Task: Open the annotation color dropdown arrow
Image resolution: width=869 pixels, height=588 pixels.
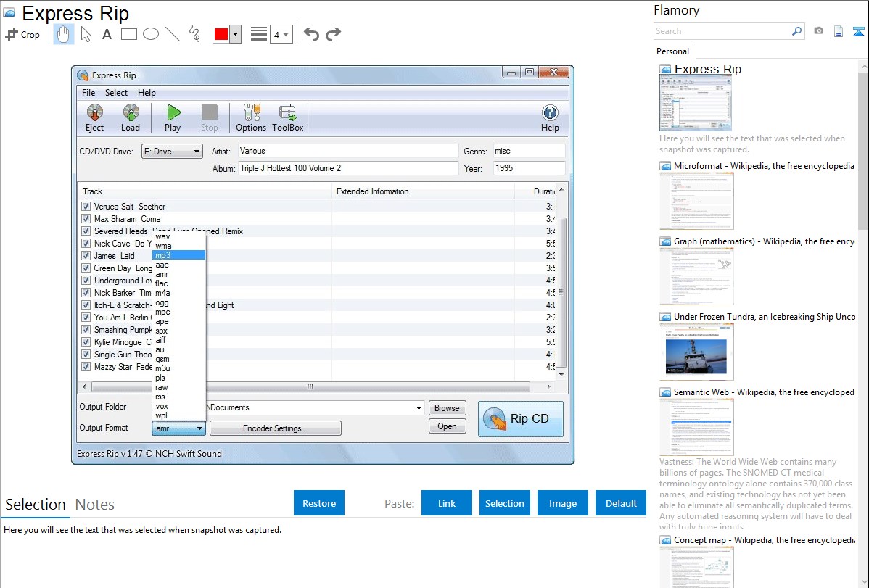Action: (236, 34)
